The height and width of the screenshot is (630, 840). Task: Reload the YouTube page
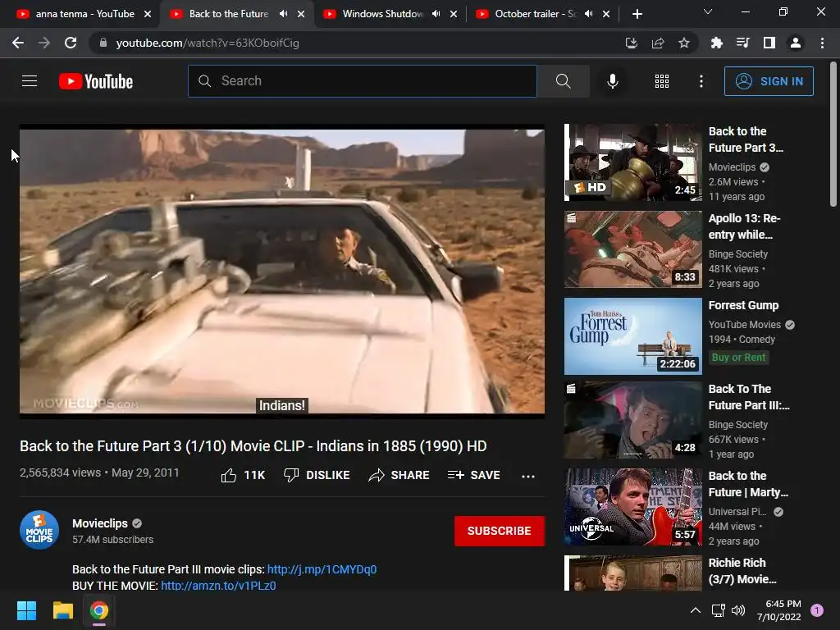[71, 43]
